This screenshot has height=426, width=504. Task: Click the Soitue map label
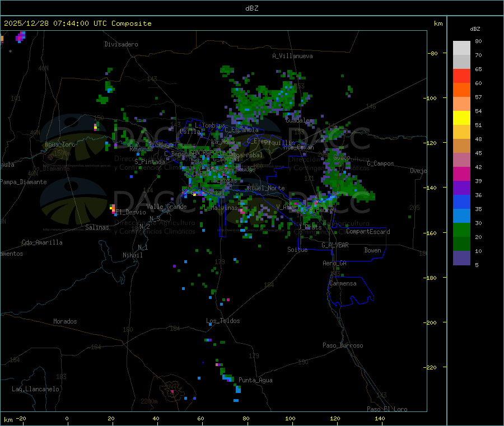coord(297,250)
